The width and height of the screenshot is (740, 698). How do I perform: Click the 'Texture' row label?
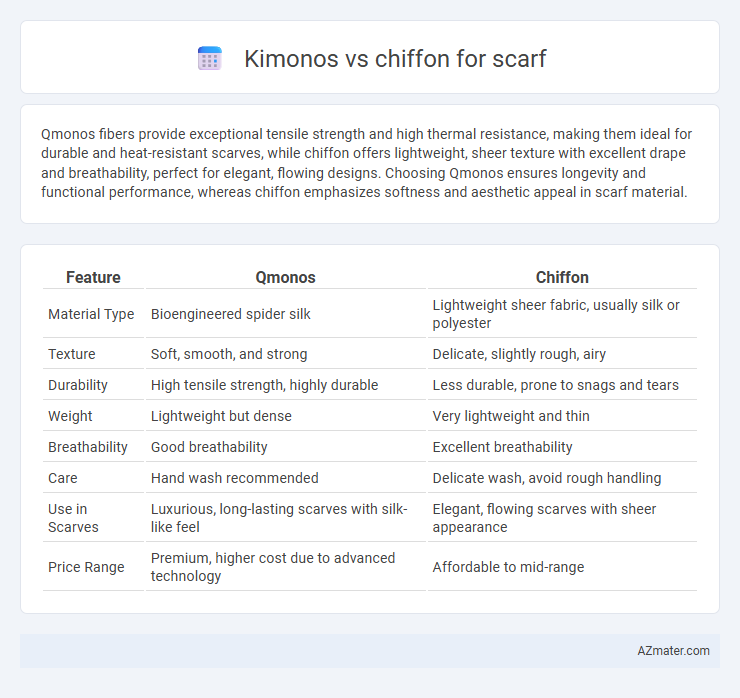click(x=72, y=354)
